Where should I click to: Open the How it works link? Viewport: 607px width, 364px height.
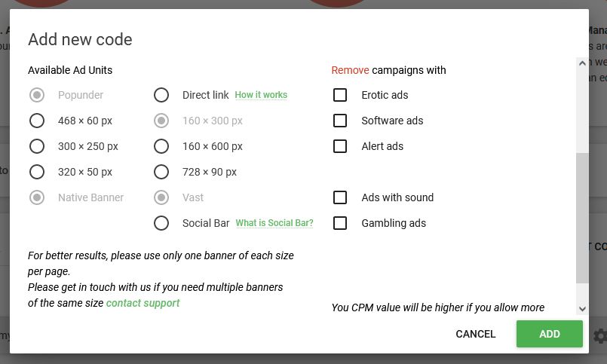(261, 95)
